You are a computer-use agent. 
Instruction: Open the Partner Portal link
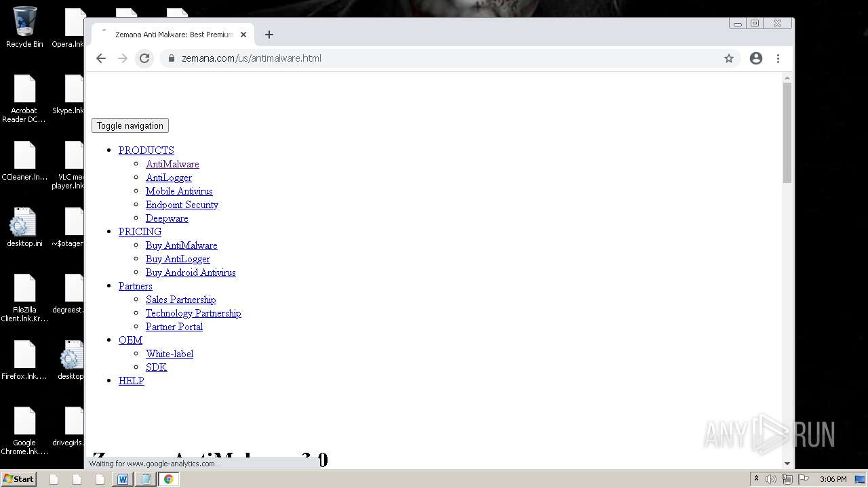174,327
